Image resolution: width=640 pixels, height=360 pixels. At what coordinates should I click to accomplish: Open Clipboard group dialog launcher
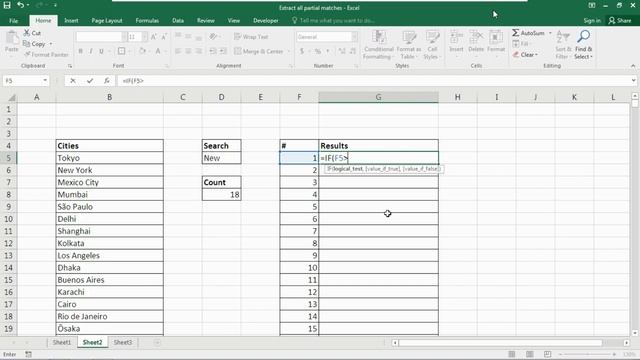70,66
